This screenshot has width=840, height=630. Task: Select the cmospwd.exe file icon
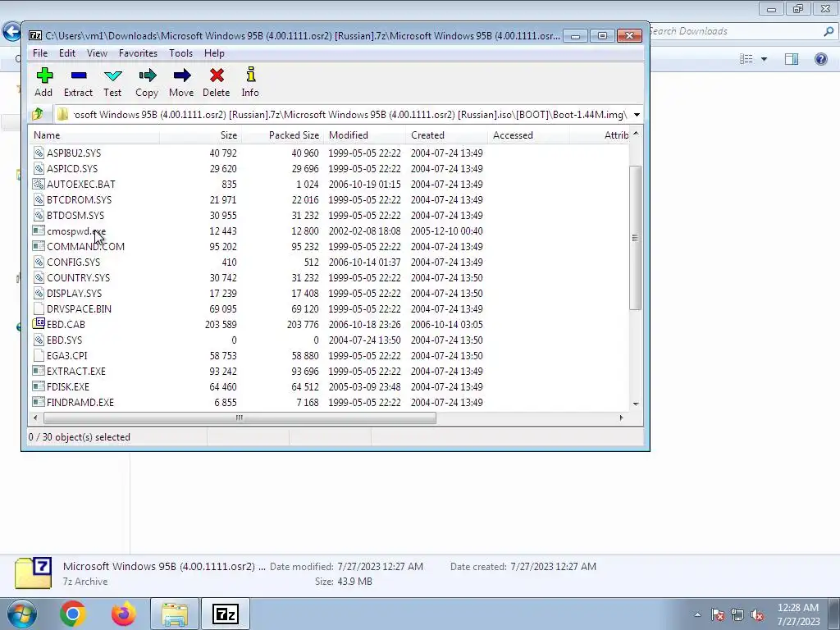(39, 231)
